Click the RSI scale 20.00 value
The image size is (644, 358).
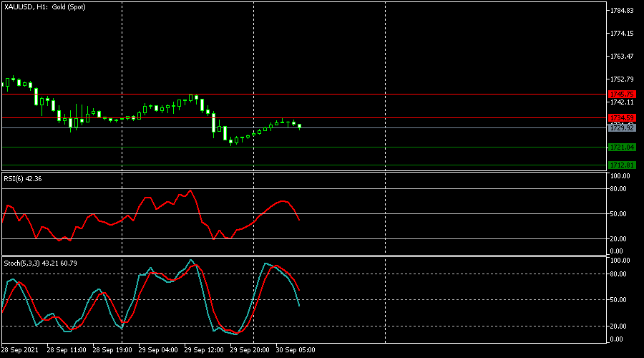click(618, 239)
